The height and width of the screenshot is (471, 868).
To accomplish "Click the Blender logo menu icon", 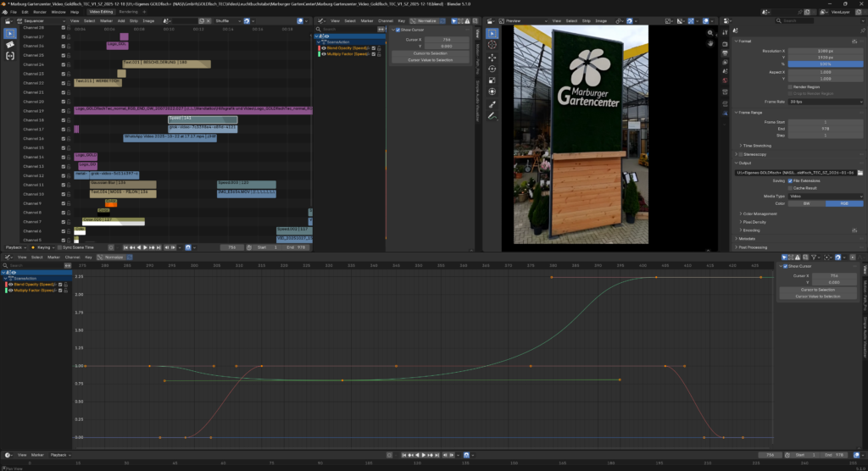I will point(6,12).
